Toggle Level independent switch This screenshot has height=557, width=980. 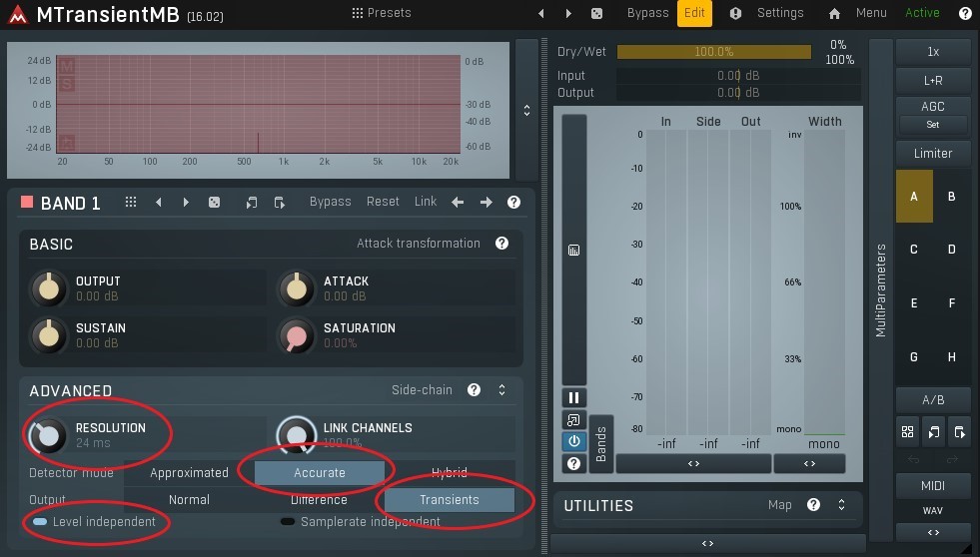point(40,521)
